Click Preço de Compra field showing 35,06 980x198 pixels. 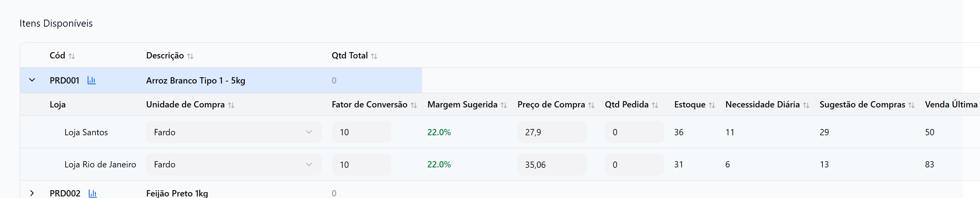coord(551,164)
